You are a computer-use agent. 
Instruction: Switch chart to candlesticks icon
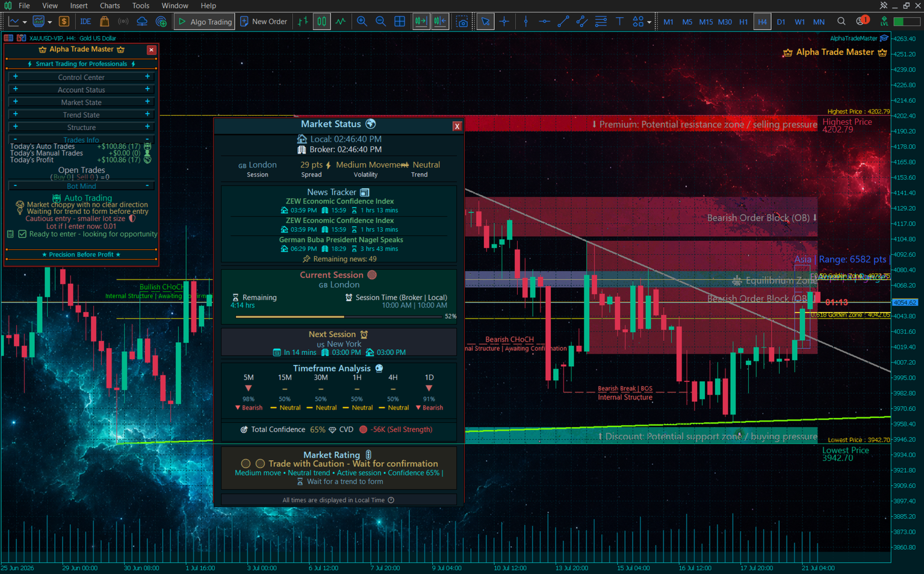point(321,22)
